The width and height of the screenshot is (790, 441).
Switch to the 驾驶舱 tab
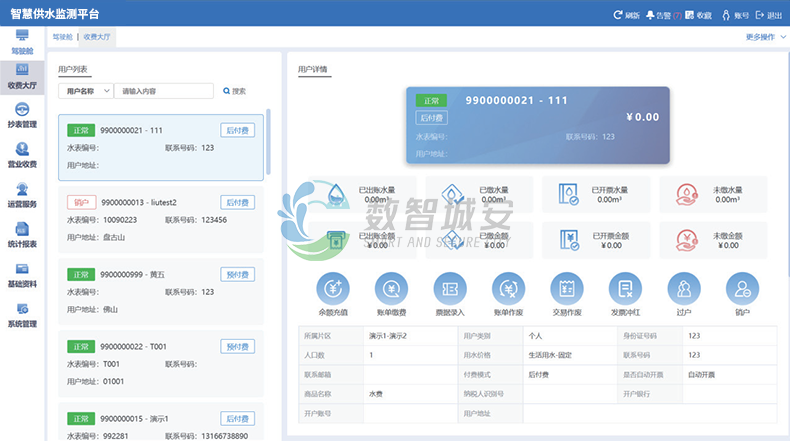(62, 37)
